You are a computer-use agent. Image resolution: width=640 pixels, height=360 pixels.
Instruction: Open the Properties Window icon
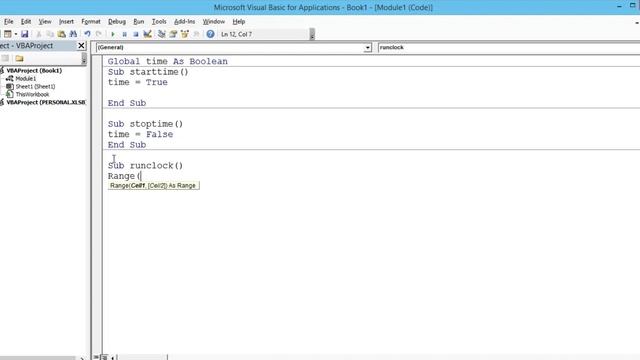173,34
